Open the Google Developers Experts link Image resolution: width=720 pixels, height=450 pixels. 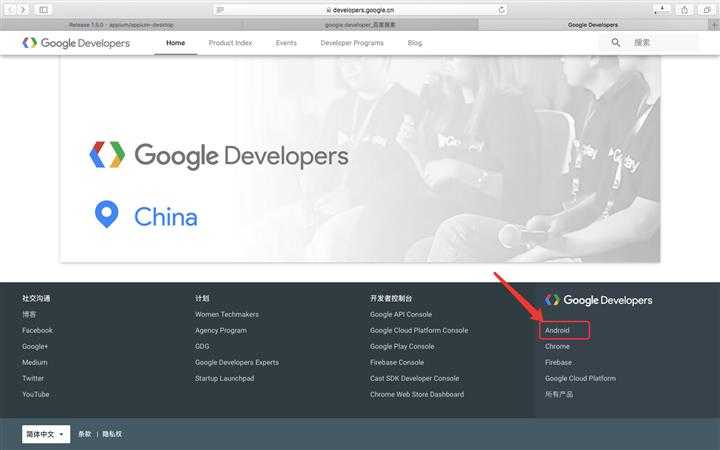tap(237, 363)
